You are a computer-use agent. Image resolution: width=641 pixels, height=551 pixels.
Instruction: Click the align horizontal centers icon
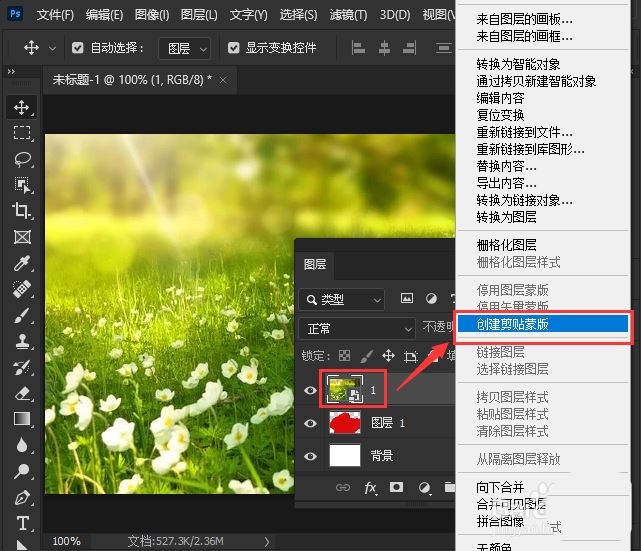tap(384, 48)
